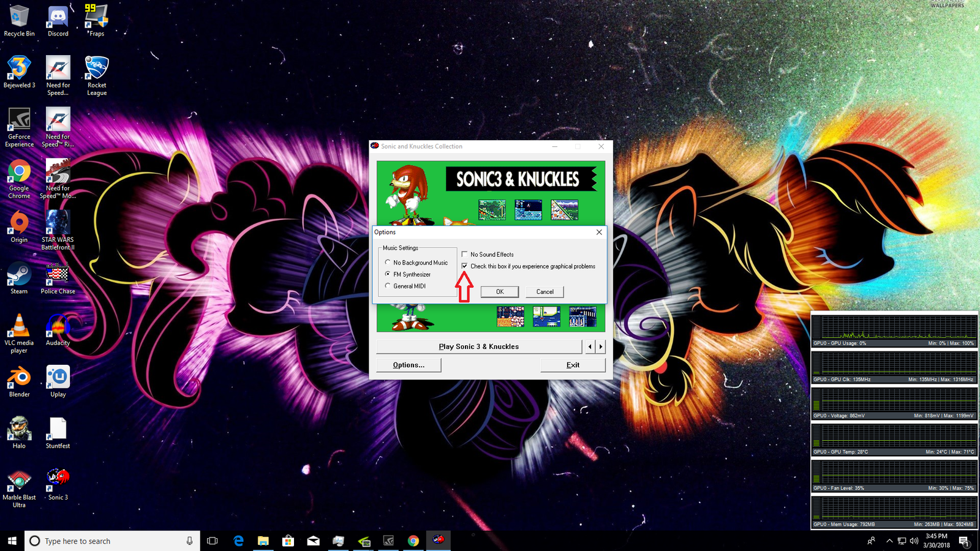Open GeForce Experience desktop shortcut
This screenshot has height=551, width=980.
(x=19, y=127)
